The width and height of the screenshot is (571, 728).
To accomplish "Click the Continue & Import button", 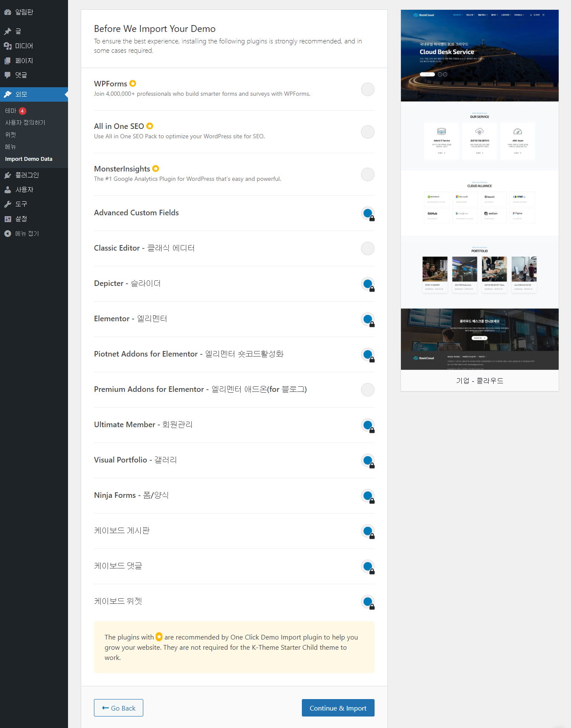I will pos(338,708).
